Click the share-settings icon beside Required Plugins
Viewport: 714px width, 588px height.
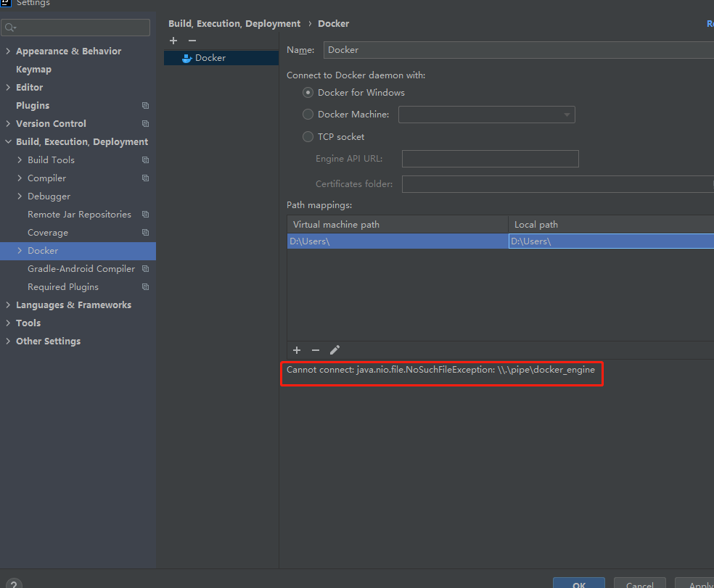[x=145, y=287]
